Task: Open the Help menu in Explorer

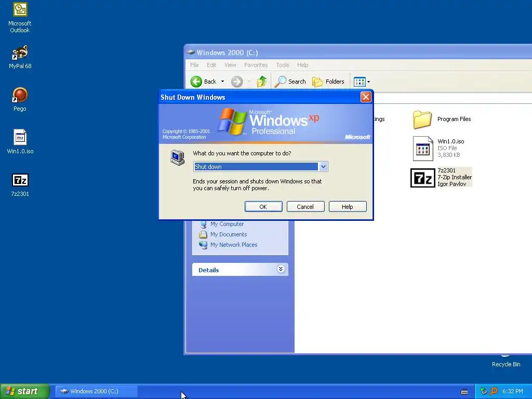Action: click(x=303, y=65)
